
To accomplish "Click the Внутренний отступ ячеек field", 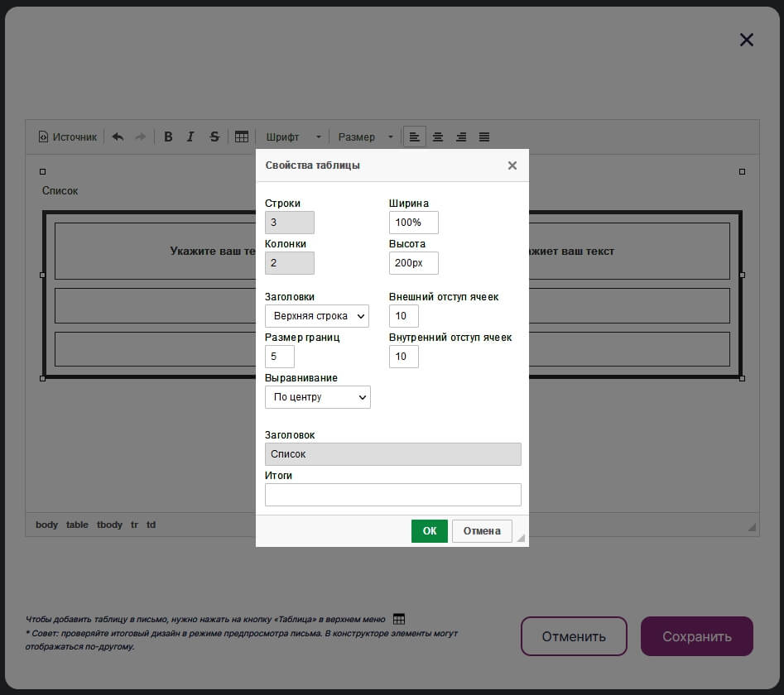I will (403, 357).
